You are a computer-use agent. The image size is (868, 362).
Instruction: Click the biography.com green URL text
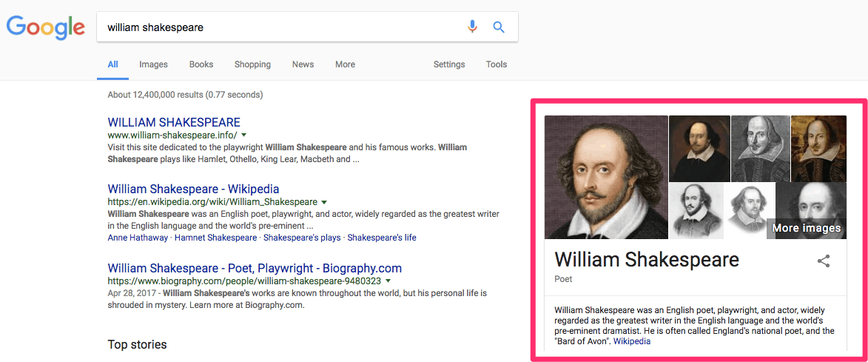(245, 281)
